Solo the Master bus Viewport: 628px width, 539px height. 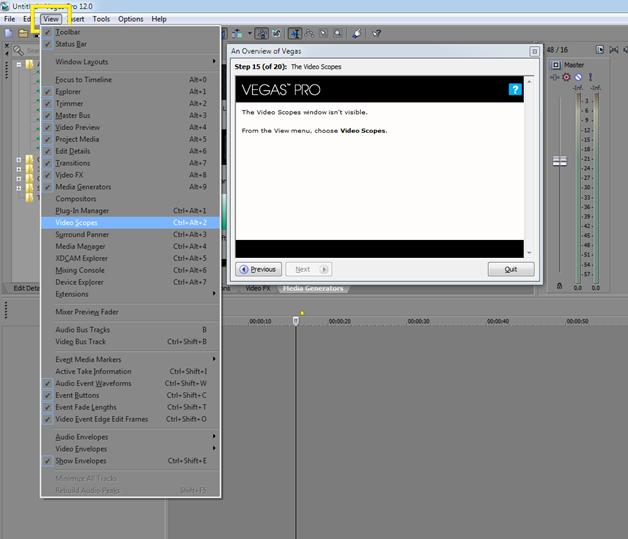(x=590, y=77)
